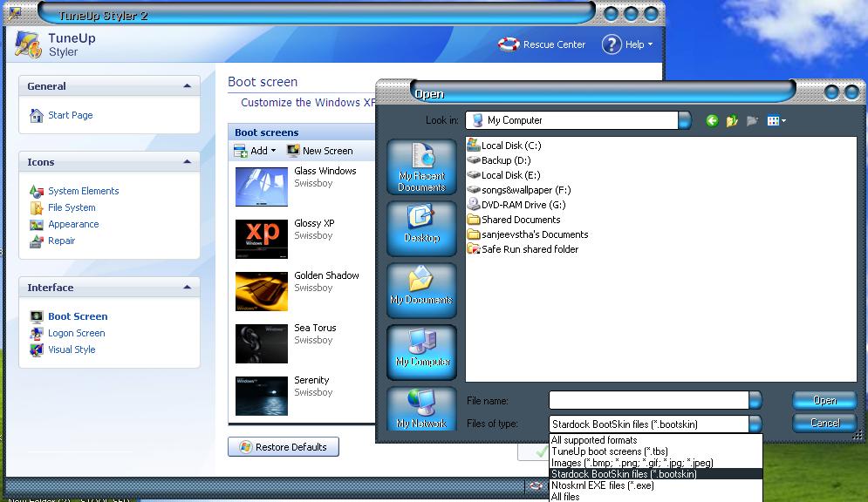Click the Open button in dialog
The image size is (868, 502).
point(825,400)
